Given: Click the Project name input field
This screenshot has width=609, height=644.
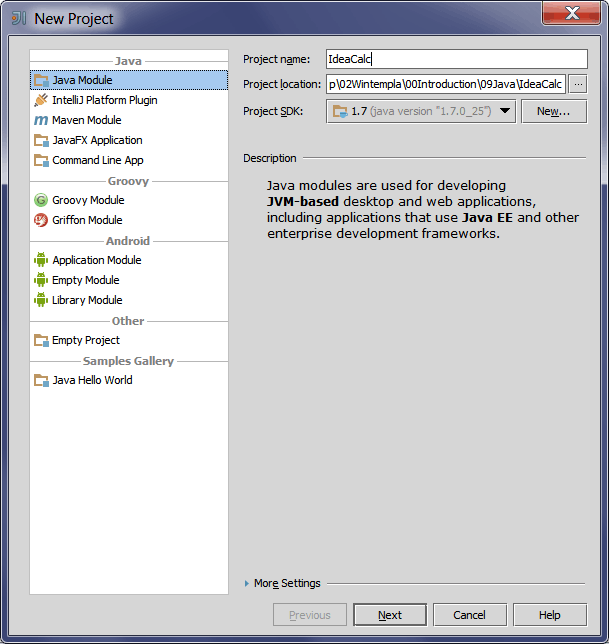Looking at the screenshot, I should (x=457, y=59).
